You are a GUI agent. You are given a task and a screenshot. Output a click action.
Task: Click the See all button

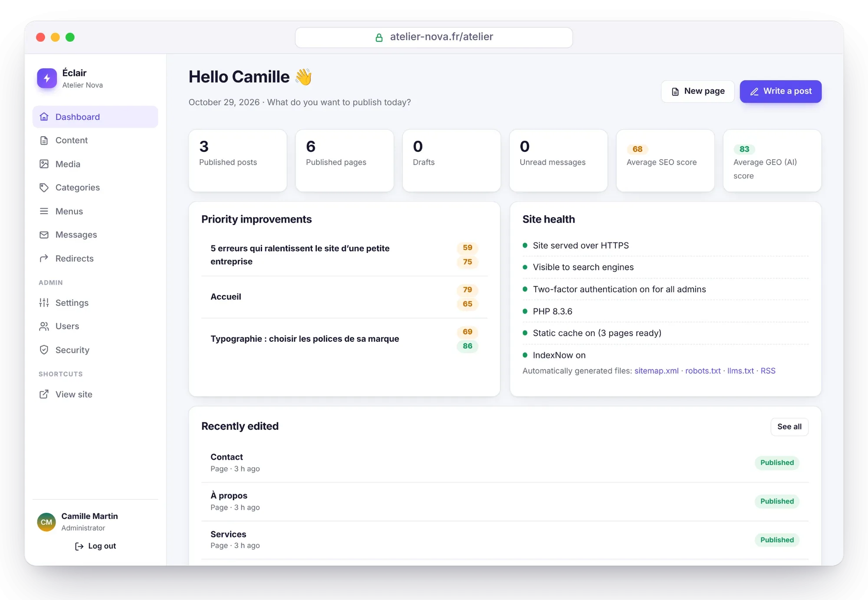coord(789,427)
